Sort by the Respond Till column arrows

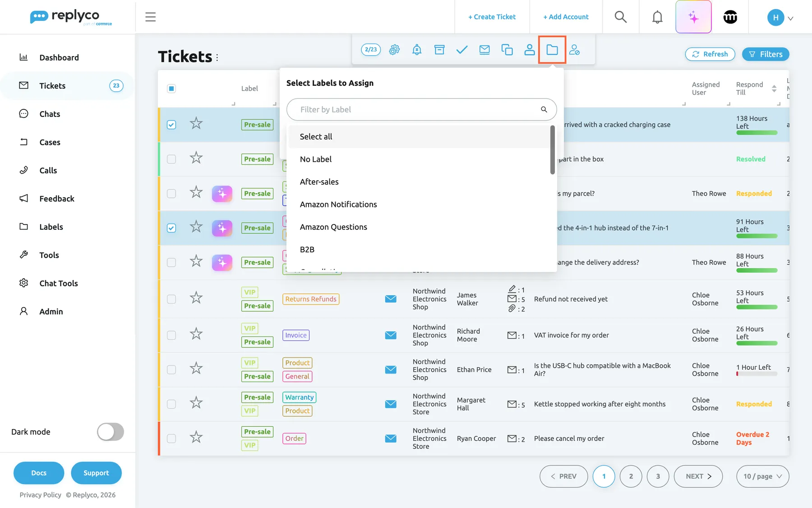[774, 89]
